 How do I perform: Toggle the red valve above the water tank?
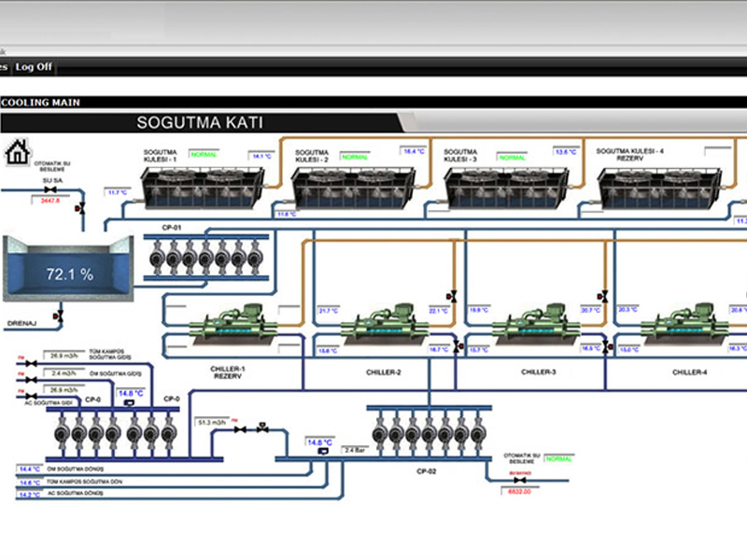pos(81,208)
